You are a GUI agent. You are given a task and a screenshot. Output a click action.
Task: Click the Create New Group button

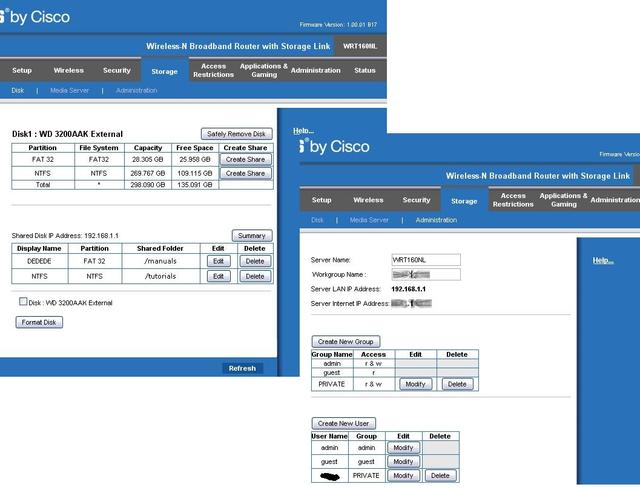[x=346, y=341]
